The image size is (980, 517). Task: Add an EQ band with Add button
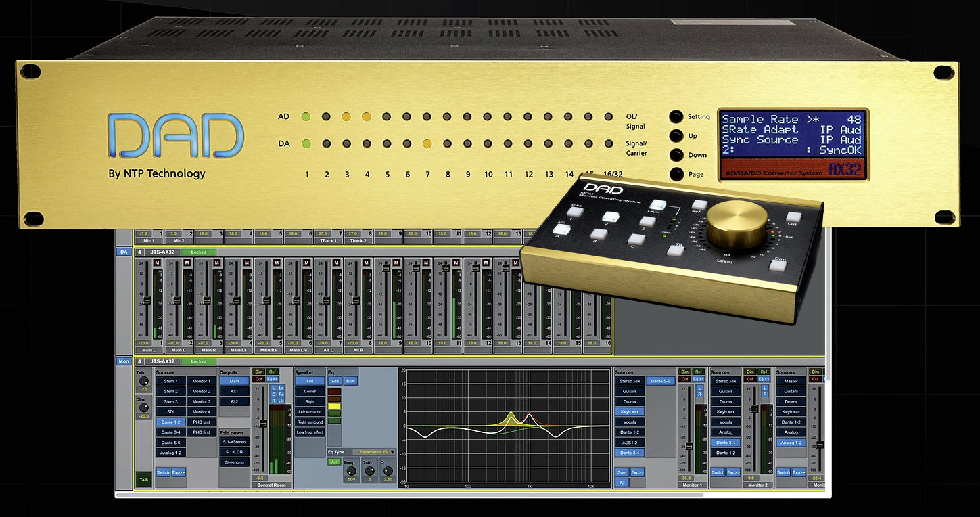tap(335, 381)
